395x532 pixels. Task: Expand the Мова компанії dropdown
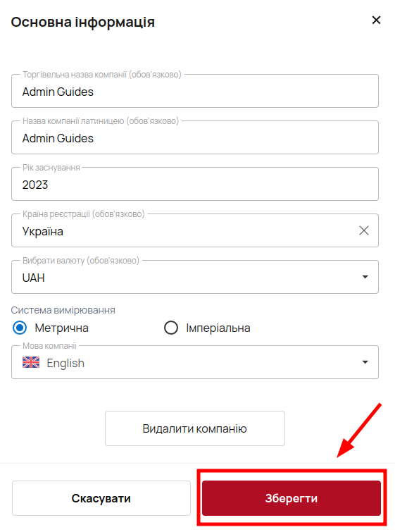click(195, 362)
